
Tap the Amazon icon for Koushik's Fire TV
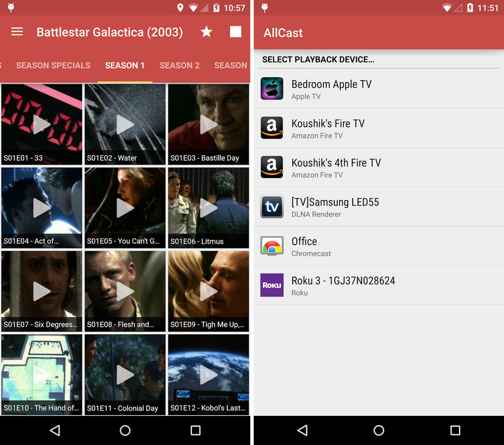pos(272,128)
